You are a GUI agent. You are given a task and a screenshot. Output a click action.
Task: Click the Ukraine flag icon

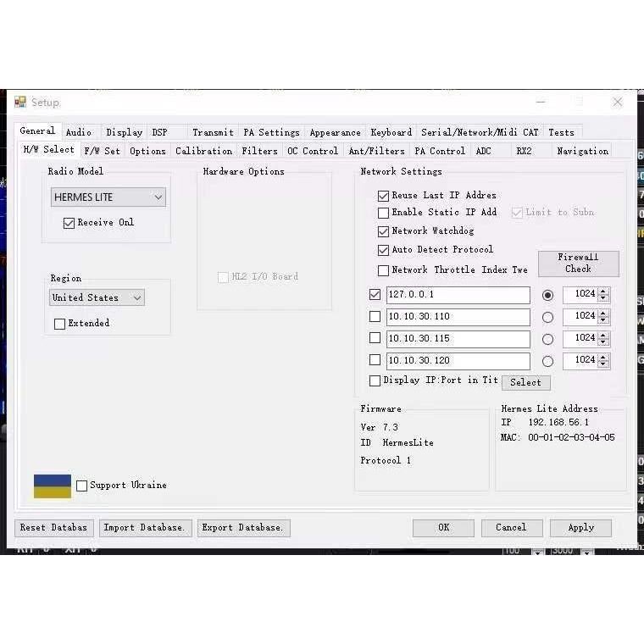[x=53, y=486]
